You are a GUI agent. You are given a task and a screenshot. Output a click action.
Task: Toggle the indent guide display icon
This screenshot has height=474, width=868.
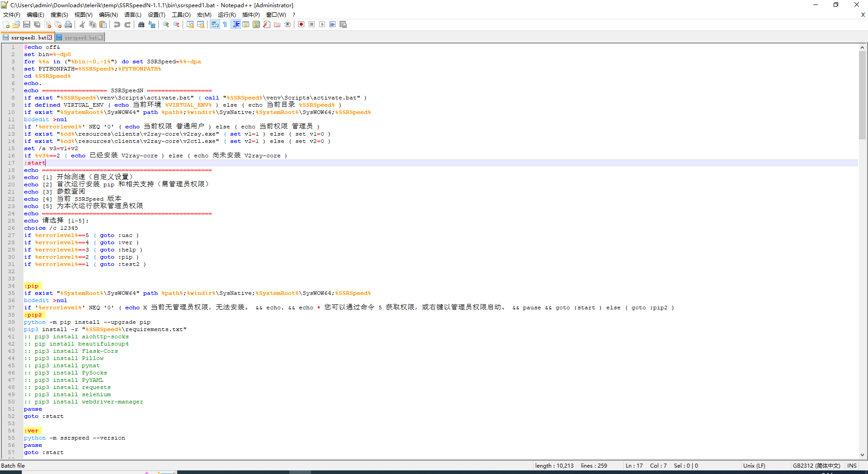[x=236, y=24]
